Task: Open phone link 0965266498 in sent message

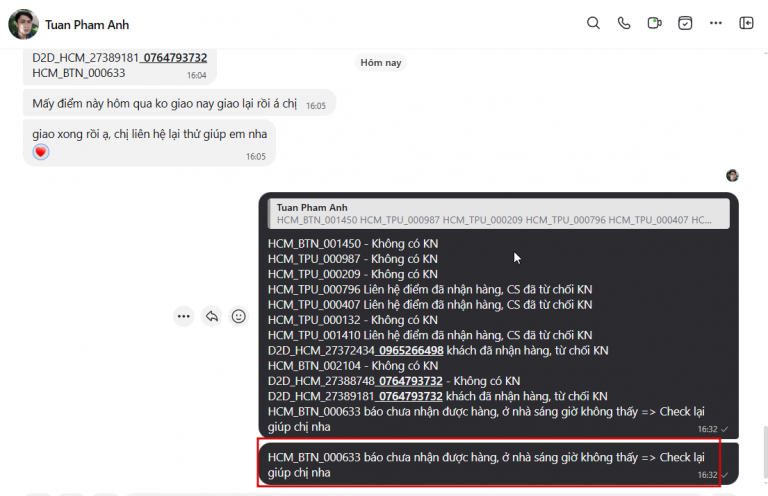Action: (x=411, y=351)
